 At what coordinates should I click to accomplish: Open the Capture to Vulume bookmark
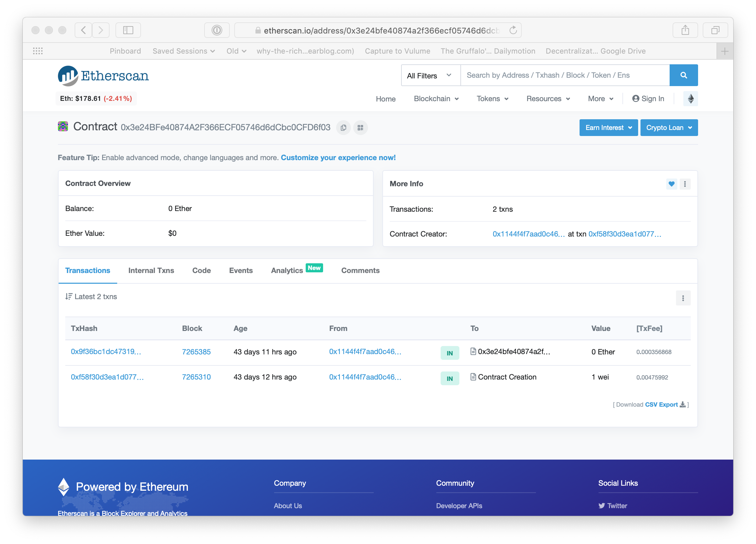click(397, 51)
